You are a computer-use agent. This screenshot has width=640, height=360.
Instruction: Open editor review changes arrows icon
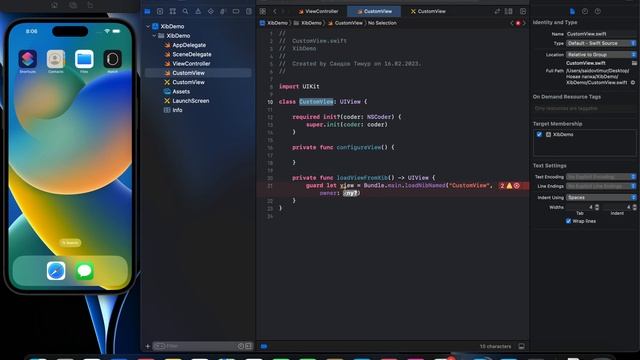tap(497, 11)
